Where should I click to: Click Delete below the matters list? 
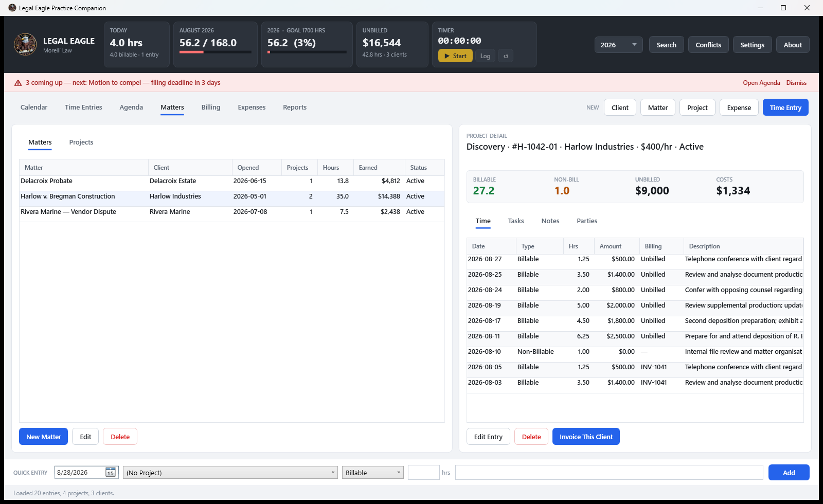[x=120, y=437]
